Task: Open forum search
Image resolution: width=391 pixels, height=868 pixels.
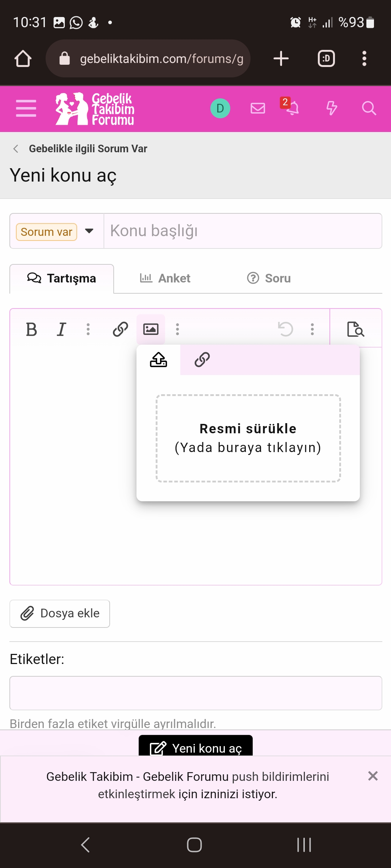Action: [x=369, y=108]
